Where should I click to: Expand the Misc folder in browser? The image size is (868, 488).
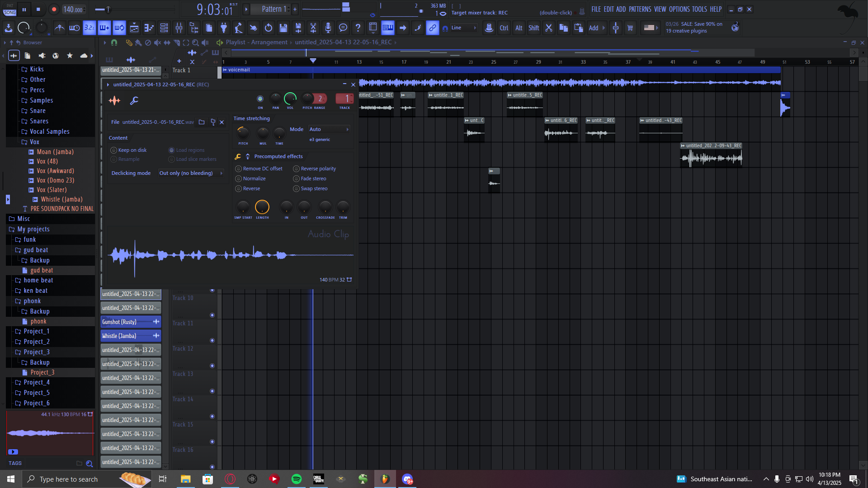coord(24,219)
